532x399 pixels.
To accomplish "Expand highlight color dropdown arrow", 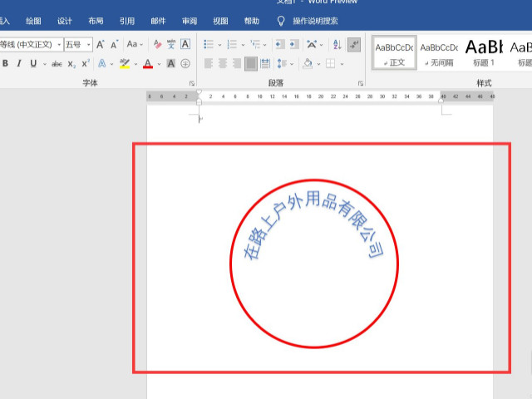I will [135, 64].
